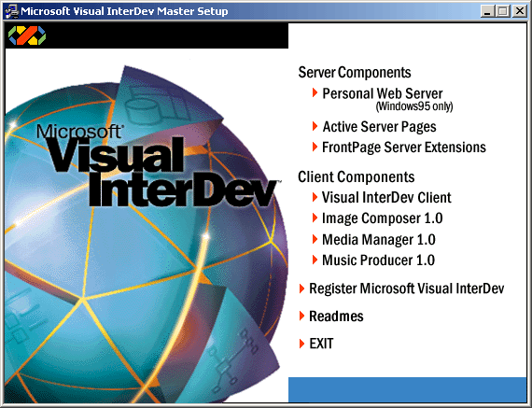Open Register Microsoft Visual InterDev
Image resolution: width=532 pixels, height=408 pixels.
[x=406, y=288]
